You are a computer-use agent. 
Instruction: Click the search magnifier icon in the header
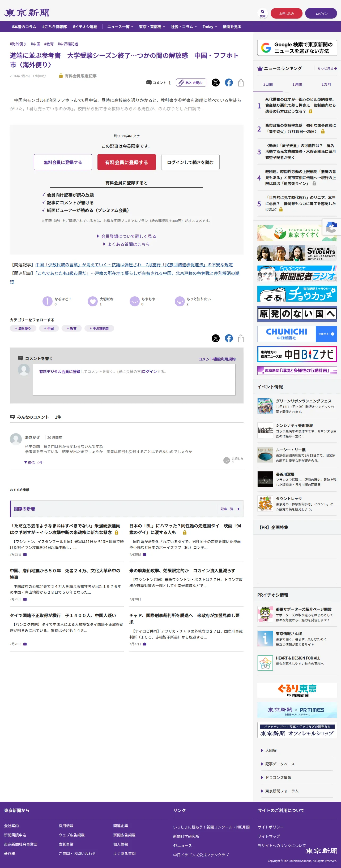pos(262,12)
